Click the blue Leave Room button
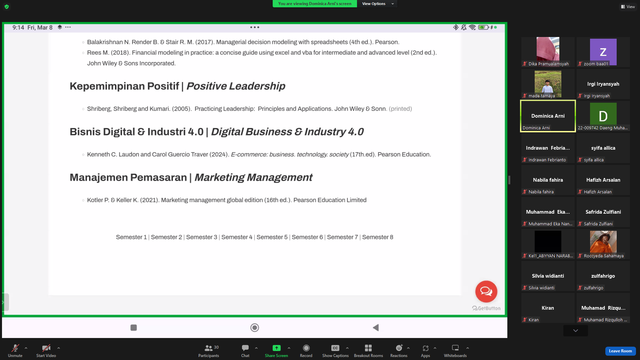Image resolution: width=640 pixels, height=360 pixels. point(620,351)
